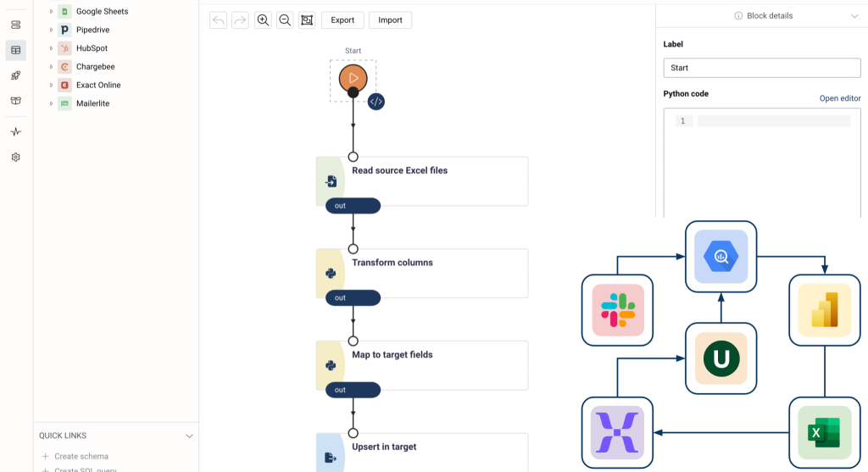Click the purple X logo tile
This screenshot has width=868, height=472.
618,433
